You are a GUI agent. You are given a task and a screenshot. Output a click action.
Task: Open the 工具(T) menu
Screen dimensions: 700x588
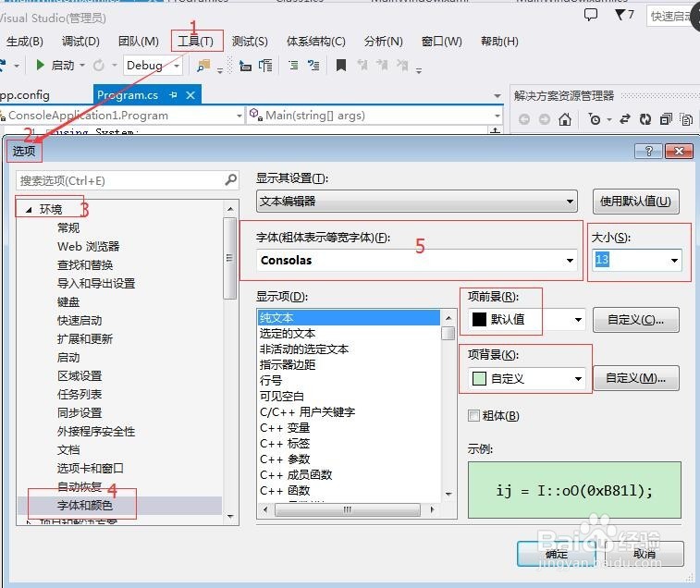195,42
